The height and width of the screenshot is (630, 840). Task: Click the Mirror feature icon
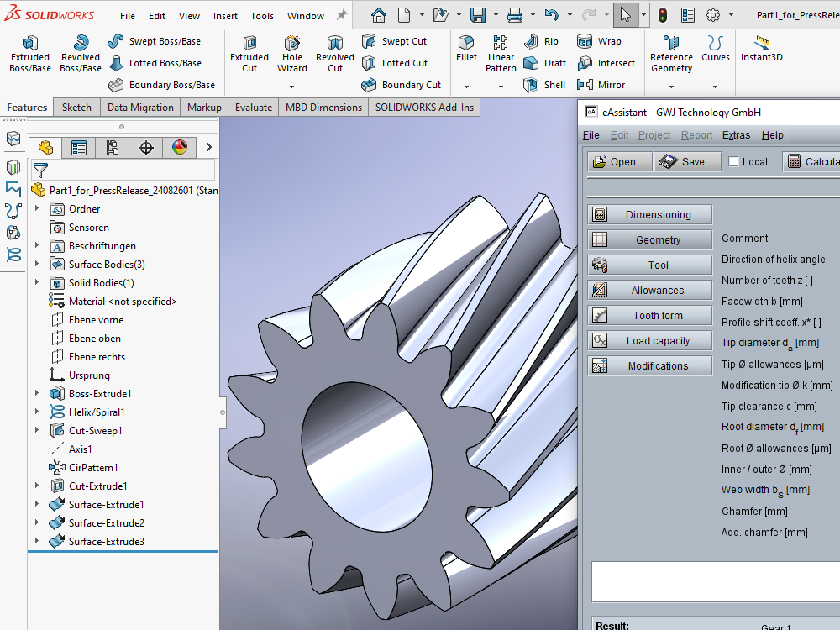tap(601, 85)
